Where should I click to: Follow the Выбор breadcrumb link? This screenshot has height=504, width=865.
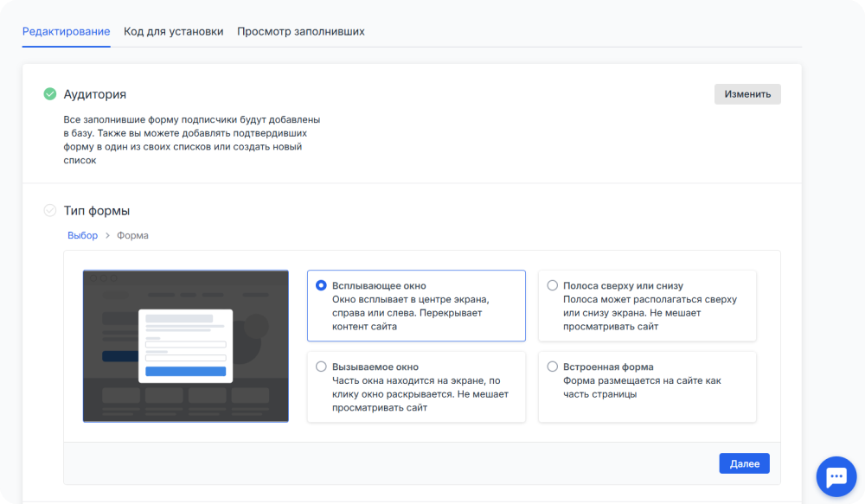tap(82, 235)
